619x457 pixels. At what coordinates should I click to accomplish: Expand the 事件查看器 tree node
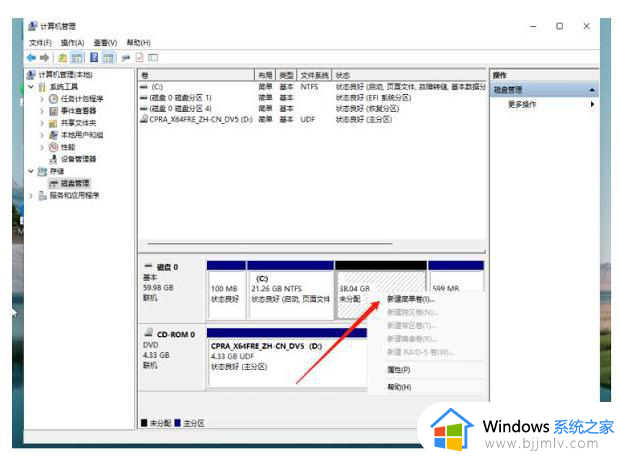click(x=42, y=111)
